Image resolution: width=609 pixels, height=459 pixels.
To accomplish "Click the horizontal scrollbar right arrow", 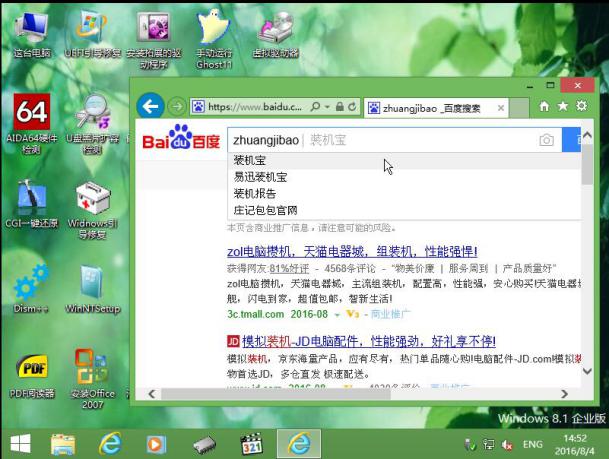I will click(x=564, y=394).
